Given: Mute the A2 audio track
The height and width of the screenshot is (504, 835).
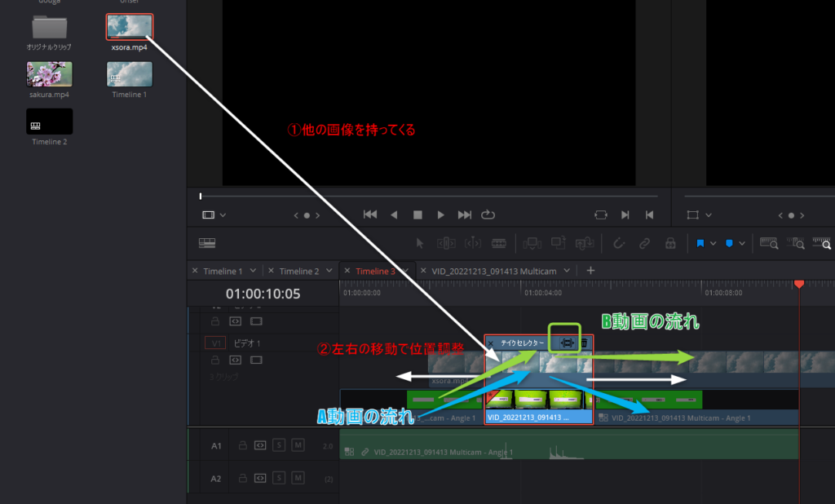Looking at the screenshot, I should pyautogui.click(x=298, y=478).
